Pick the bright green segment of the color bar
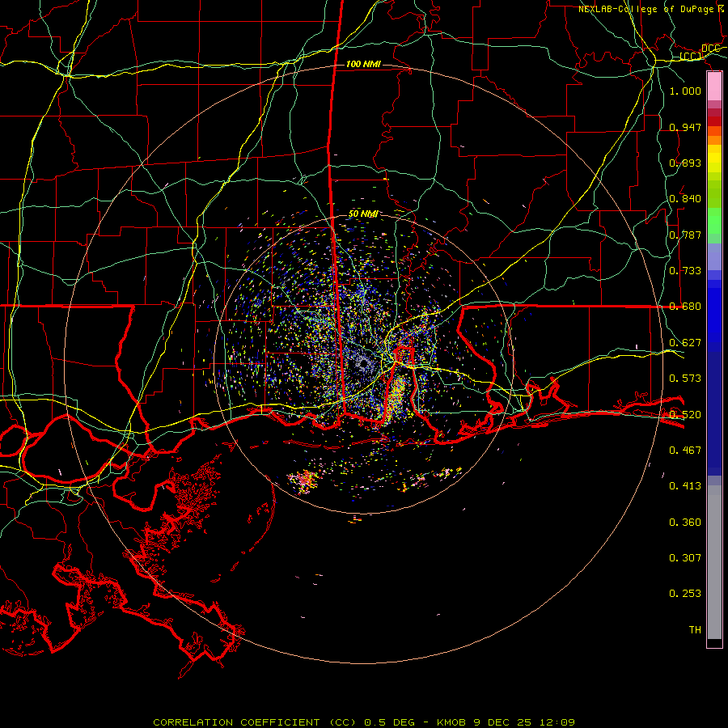Image resolution: width=728 pixels, height=728 pixels. pyautogui.click(x=714, y=221)
